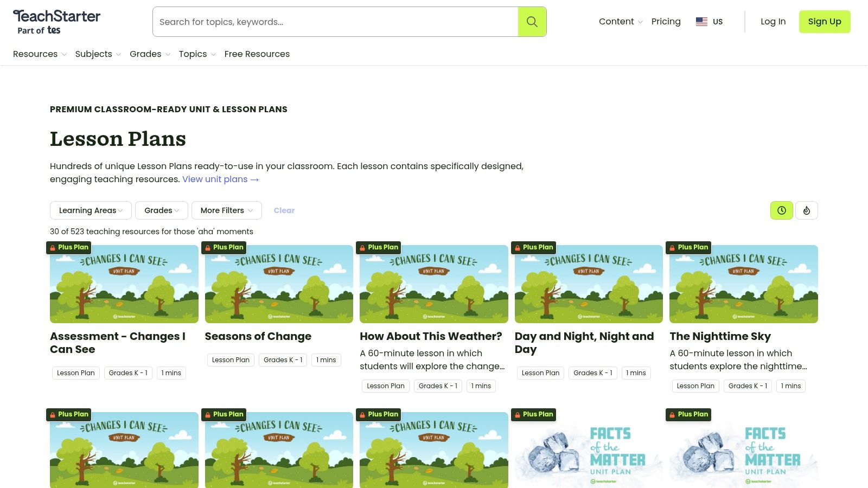Viewport: 868px width, 488px height.
Task: Expand the Content menu
Action: tap(621, 22)
